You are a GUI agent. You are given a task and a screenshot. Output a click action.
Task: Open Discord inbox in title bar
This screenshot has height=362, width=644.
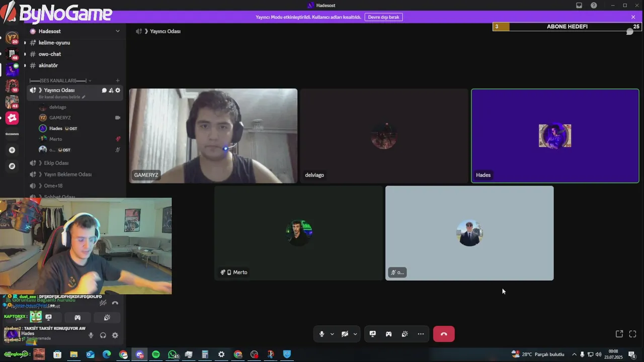coord(579,6)
